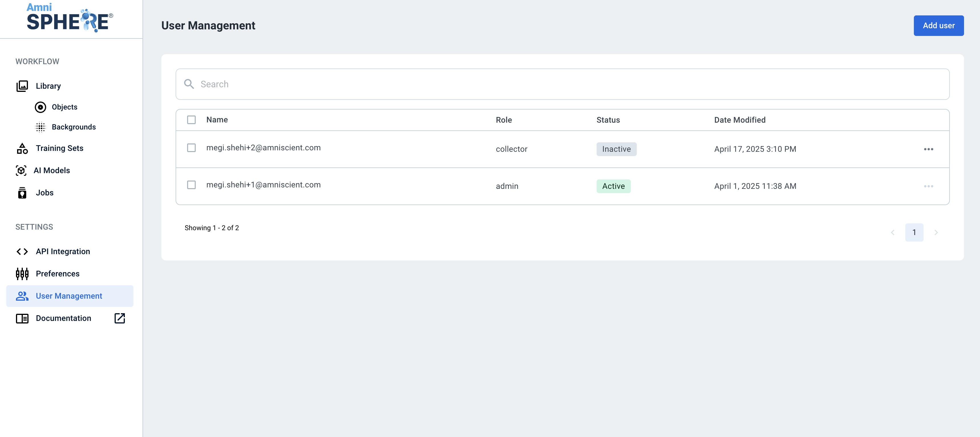The width and height of the screenshot is (980, 437).
Task: Click into the Search field
Action: pyautogui.click(x=562, y=84)
